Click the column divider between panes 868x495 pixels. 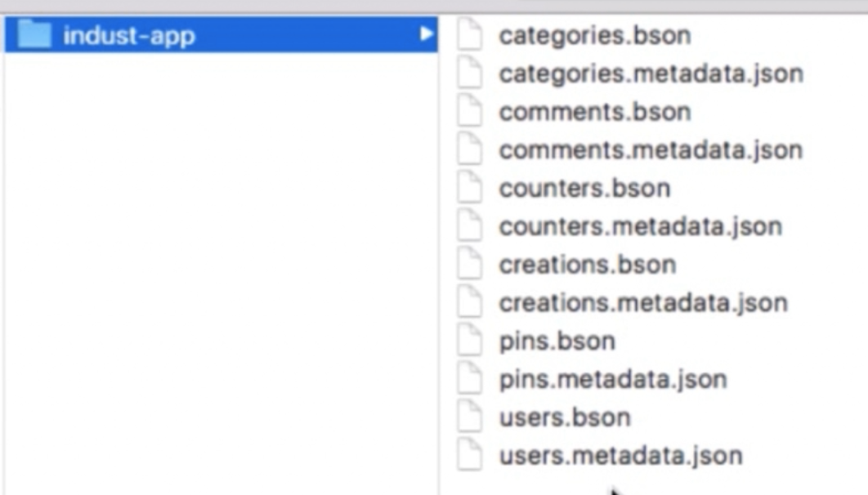(x=440, y=245)
